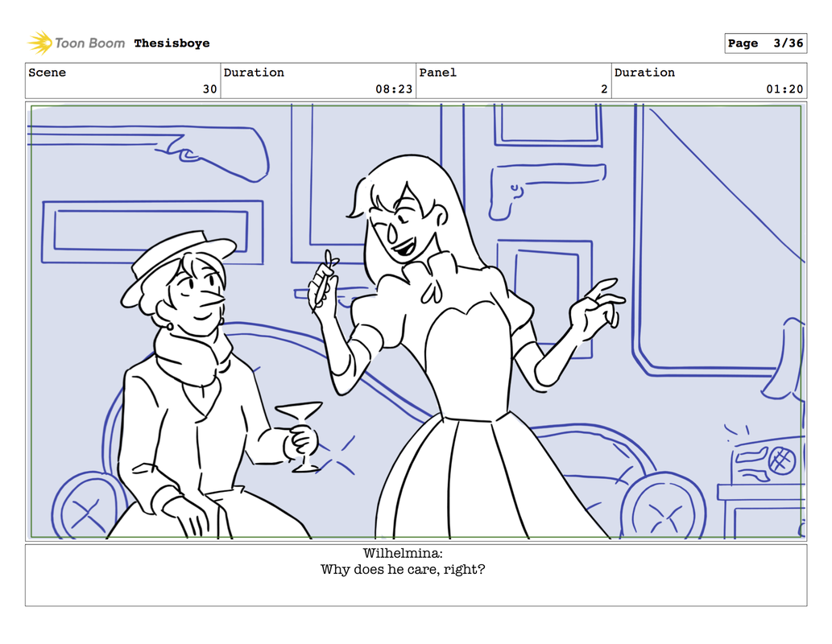Click the scene duration value '08:23'
Viewport: 832px width, 644px height.
[394, 89]
